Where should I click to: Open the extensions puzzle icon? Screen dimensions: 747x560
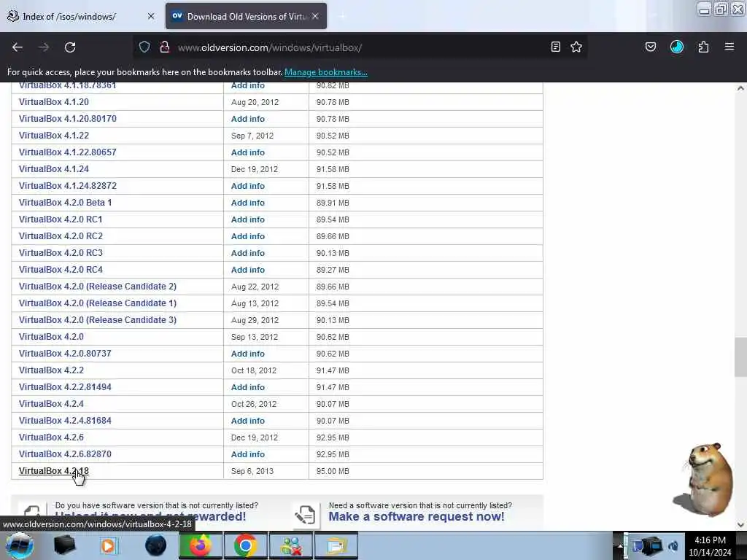(703, 47)
